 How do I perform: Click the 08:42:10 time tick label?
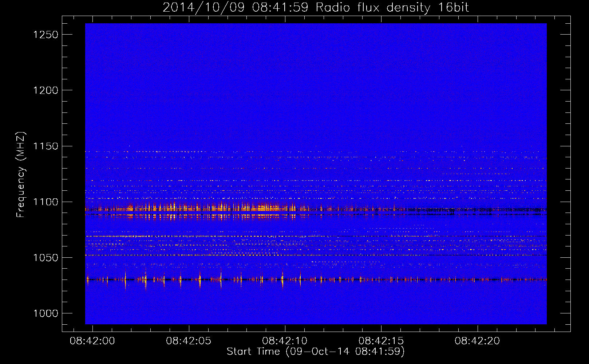(x=285, y=341)
